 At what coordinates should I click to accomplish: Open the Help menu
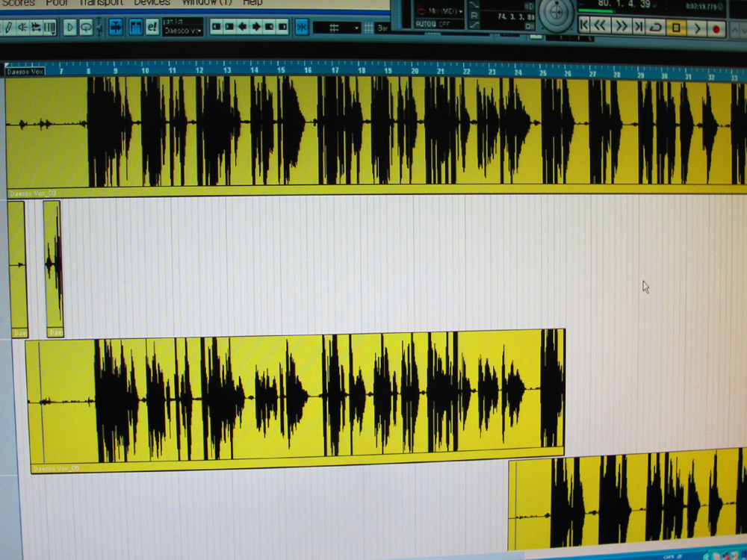point(253,3)
